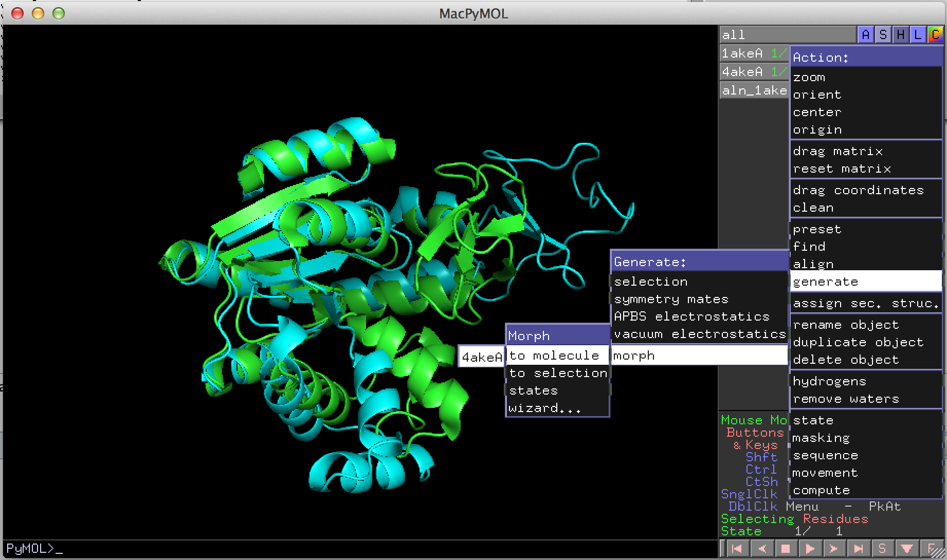Screen dimensions: 947x560
Task: Toggle visibility of 1akeA object
Action: point(742,53)
